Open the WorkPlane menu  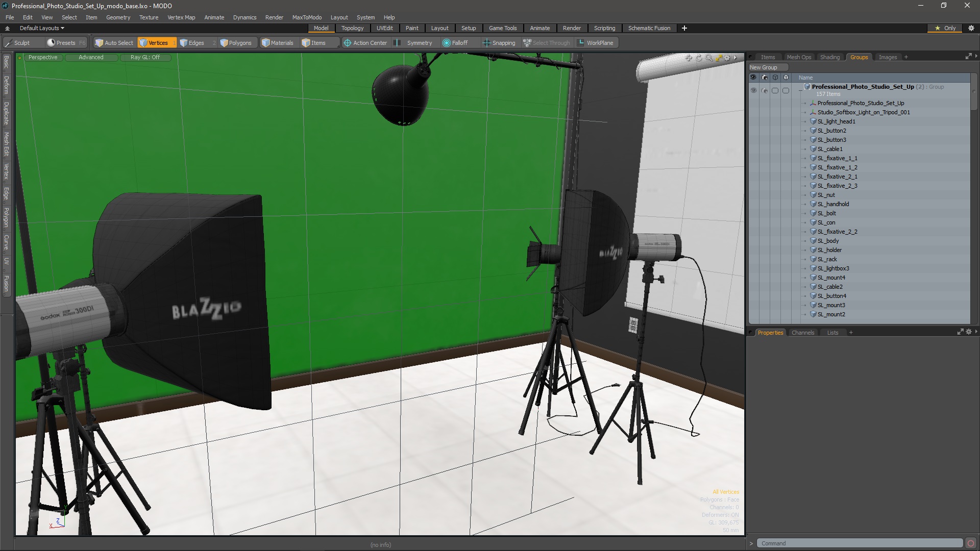point(596,43)
